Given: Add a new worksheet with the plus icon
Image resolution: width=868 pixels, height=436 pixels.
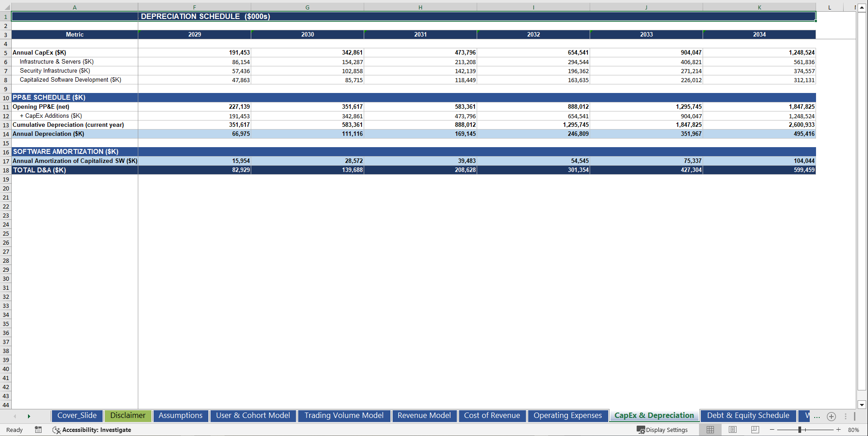Looking at the screenshot, I should pyautogui.click(x=831, y=416).
